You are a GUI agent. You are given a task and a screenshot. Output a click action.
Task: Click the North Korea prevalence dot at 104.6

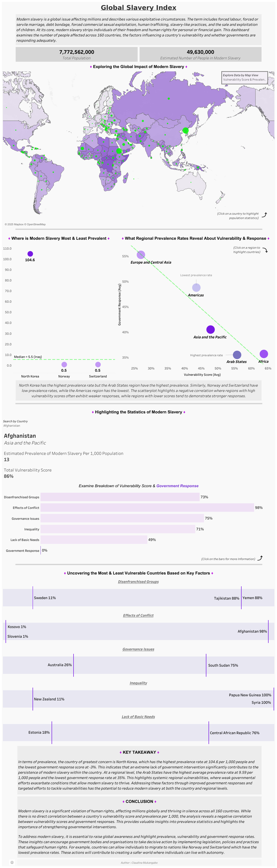click(x=30, y=254)
